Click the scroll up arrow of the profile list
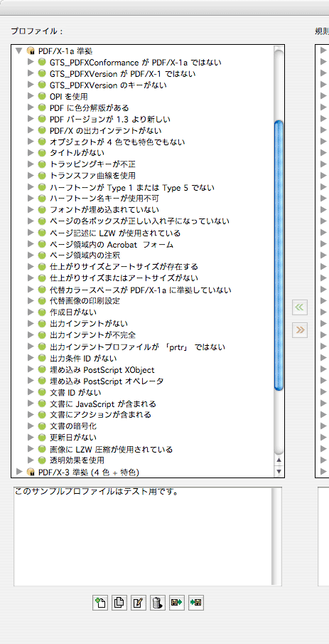329x644 pixels. (279, 460)
